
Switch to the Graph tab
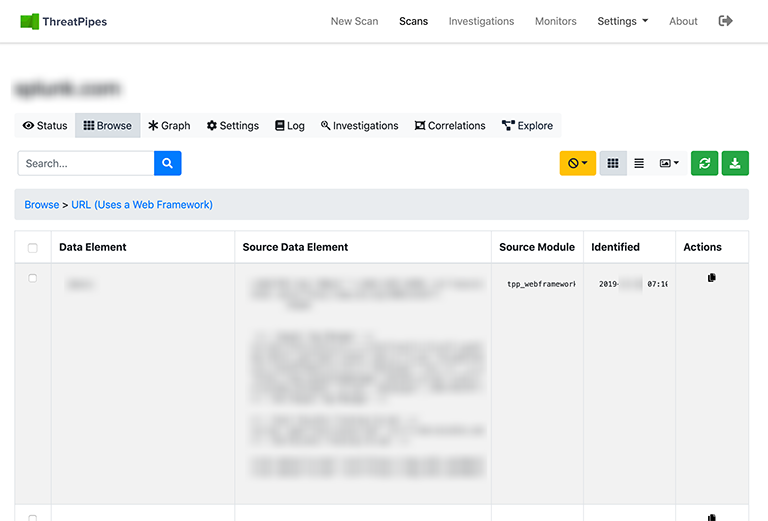click(169, 126)
